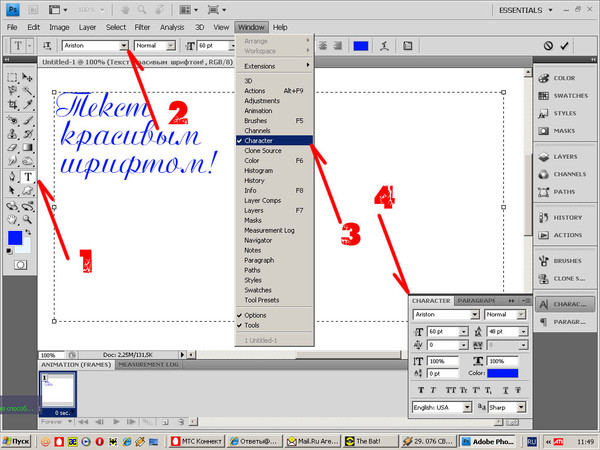The image size is (600, 450).
Task: Toggle Underline in Character panel
Action: click(x=505, y=390)
